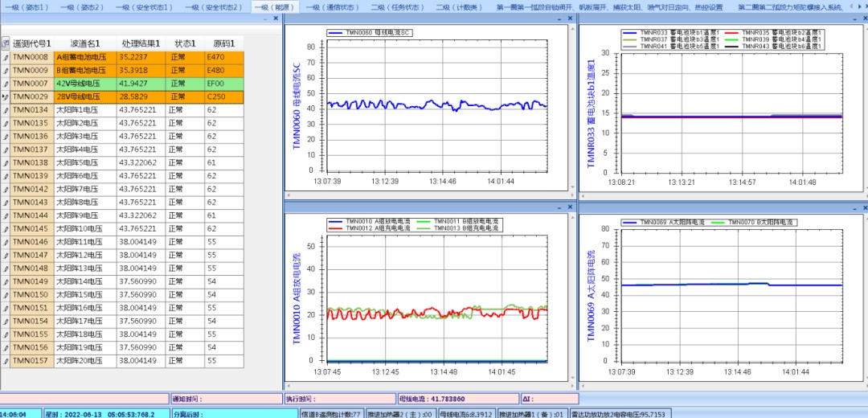This screenshot has height=418, width=868.
Task: Click the 分离后时 status field
Action: click(234, 413)
